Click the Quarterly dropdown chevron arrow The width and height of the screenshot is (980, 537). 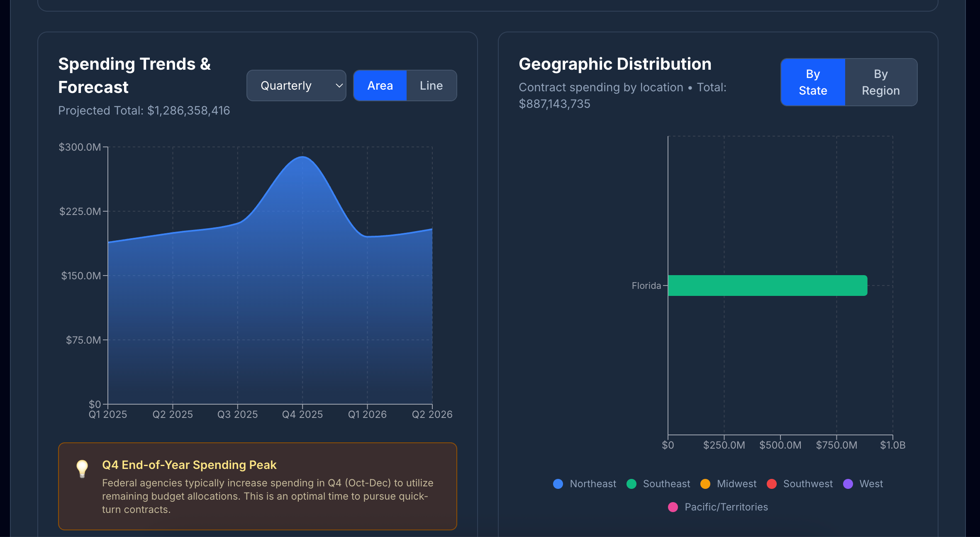point(339,85)
